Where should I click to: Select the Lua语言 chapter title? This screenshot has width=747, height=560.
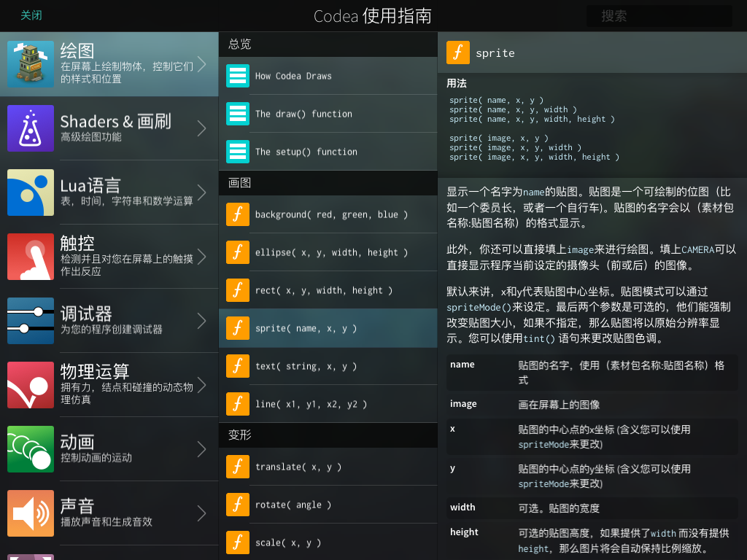[x=90, y=186]
